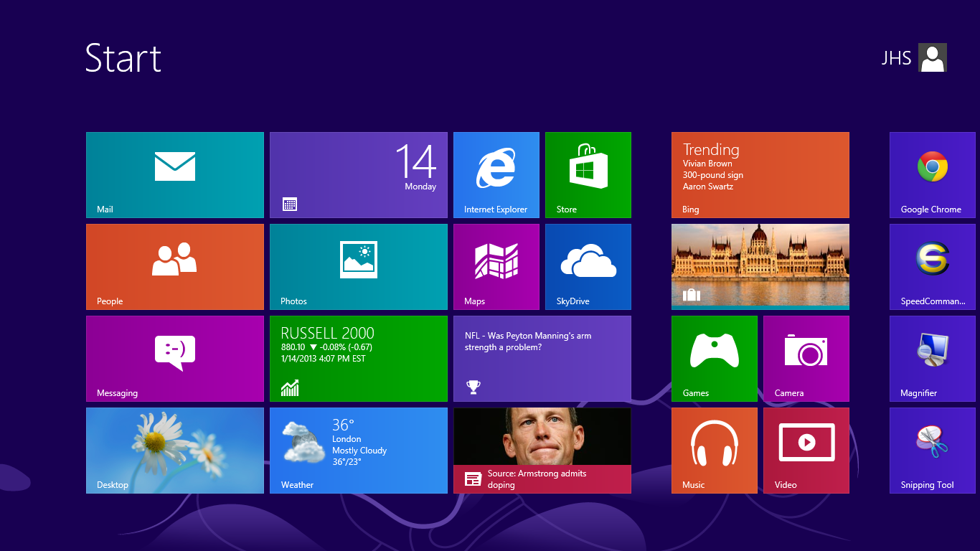
Task: Launch the Games Xbox tile
Action: coord(714,358)
